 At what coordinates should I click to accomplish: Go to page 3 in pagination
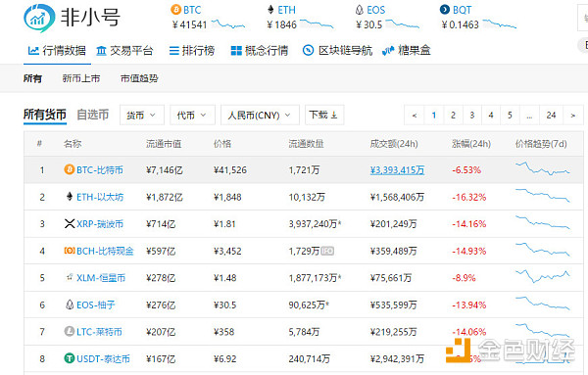pyautogui.click(x=471, y=116)
